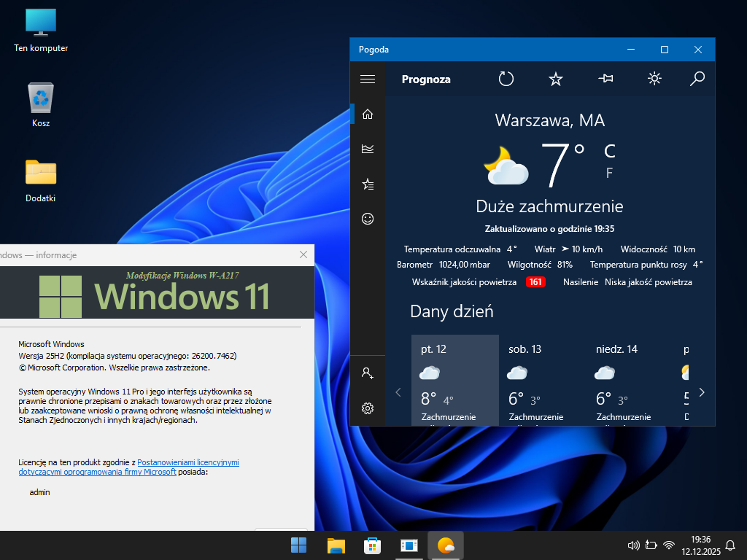Image resolution: width=747 pixels, height=560 pixels.
Task: Open the hamburger navigation menu in Pogoda
Action: (368, 79)
